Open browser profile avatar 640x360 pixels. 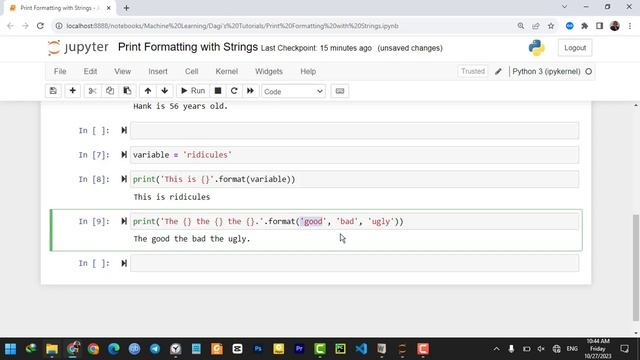coord(615,26)
